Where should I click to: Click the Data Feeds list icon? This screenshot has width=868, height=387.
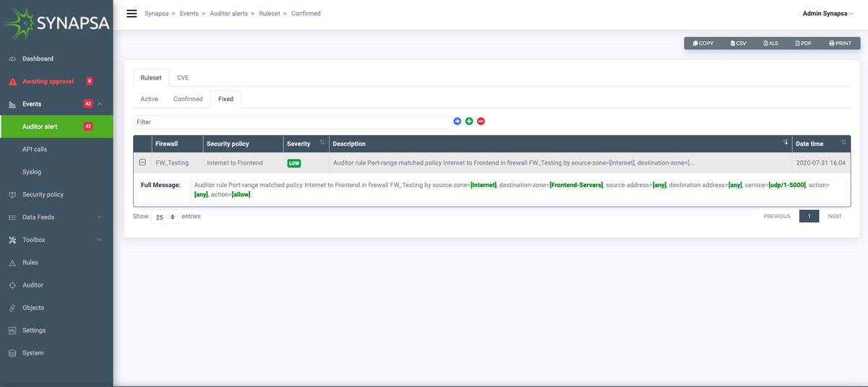pyautogui.click(x=12, y=217)
